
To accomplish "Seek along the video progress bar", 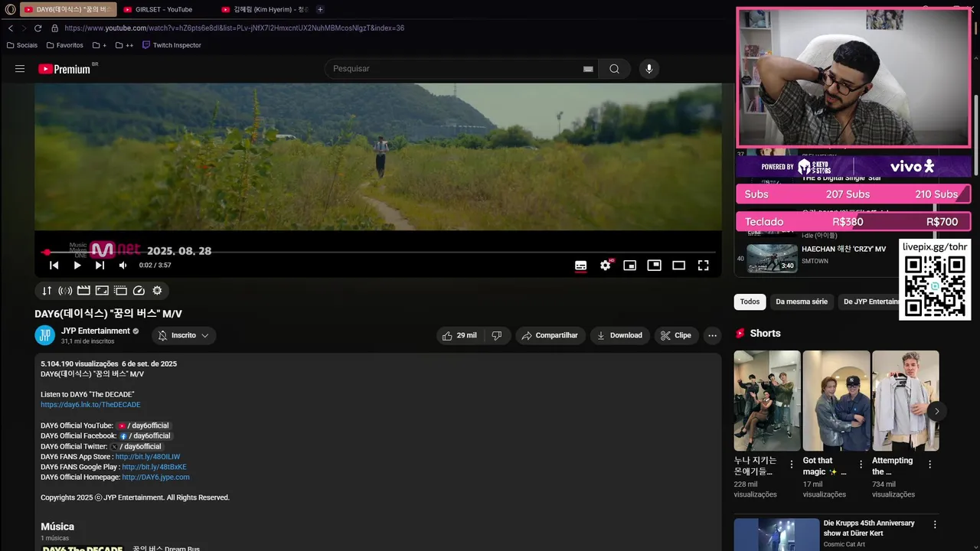I will coord(379,252).
